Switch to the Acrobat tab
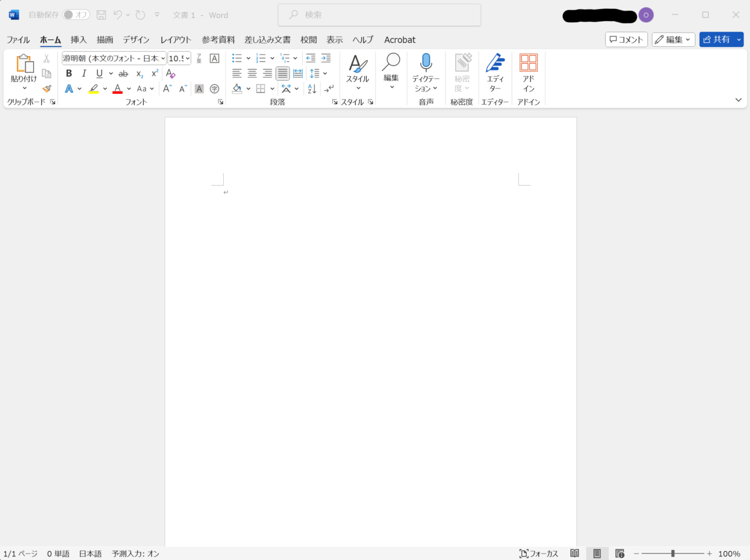The image size is (750, 560). click(400, 40)
